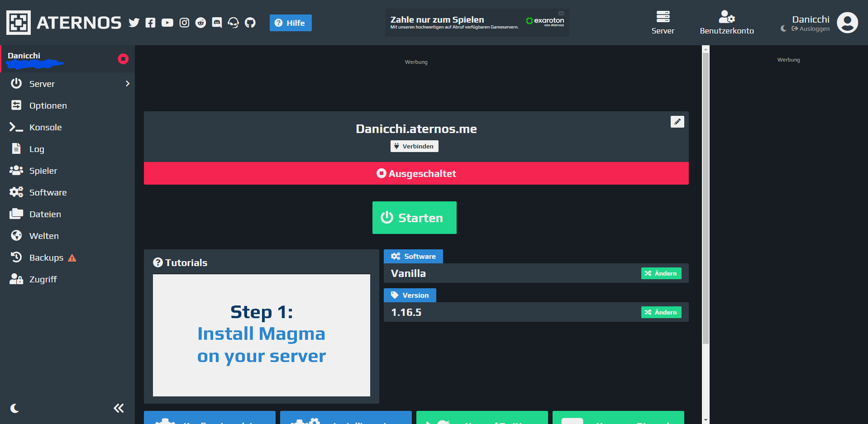Image resolution: width=868 pixels, height=424 pixels.
Task: Open the Install Magma tutorial thumbnail
Action: coord(262,335)
